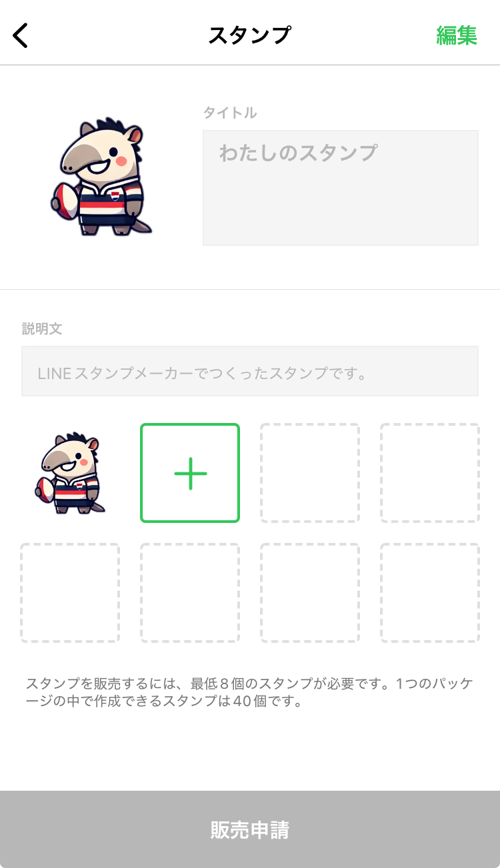This screenshot has height=868, width=500.
Task: Click the タイトル label above the title field
Action: (230, 113)
